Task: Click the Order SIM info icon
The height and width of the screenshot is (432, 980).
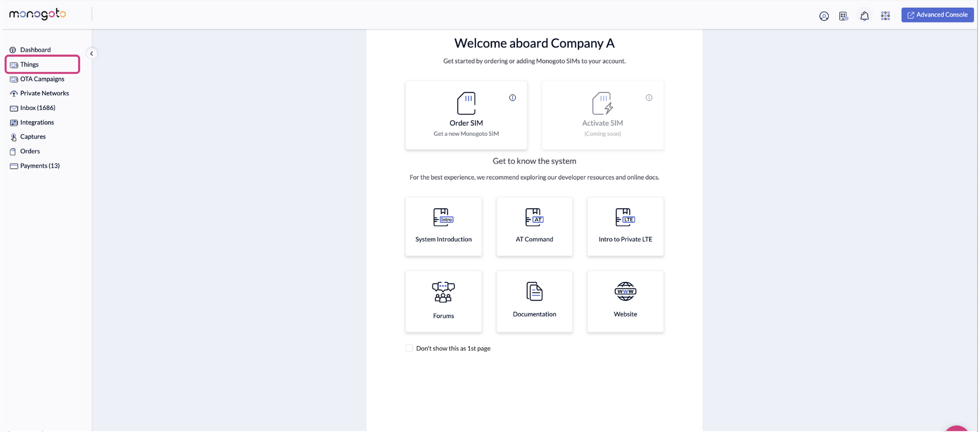Action: [x=512, y=98]
